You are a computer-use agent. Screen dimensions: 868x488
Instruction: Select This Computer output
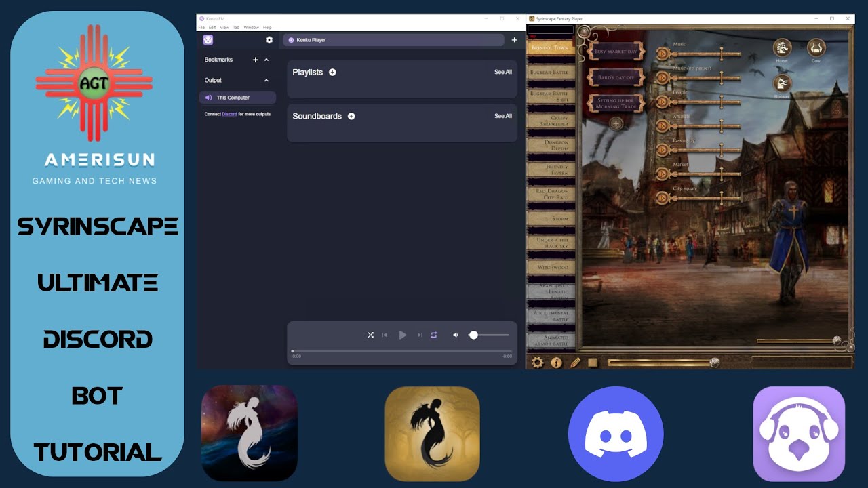(x=237, y=98)
